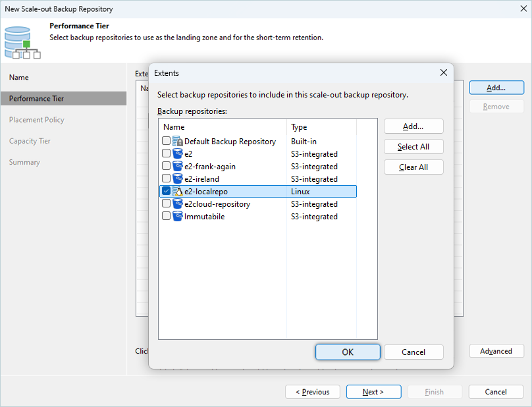This screenshot has width=532, height=407.
Task: Click the Immutabile bucket icon
Action: 178,217
